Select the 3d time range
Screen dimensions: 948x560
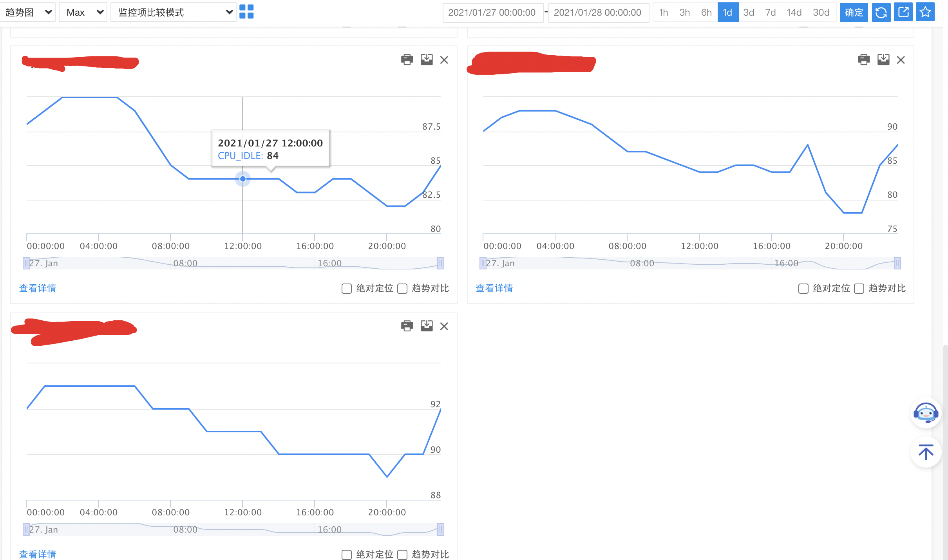[749, 12]
